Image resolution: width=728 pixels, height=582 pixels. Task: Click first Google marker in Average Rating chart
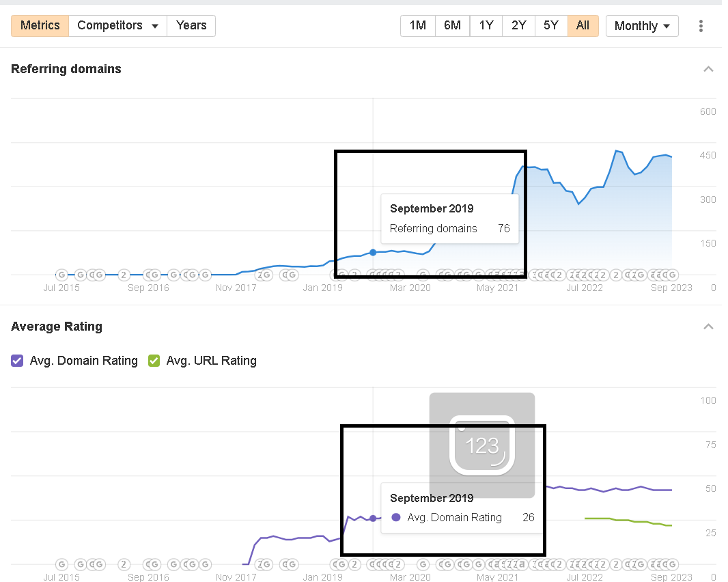(61, 564)
